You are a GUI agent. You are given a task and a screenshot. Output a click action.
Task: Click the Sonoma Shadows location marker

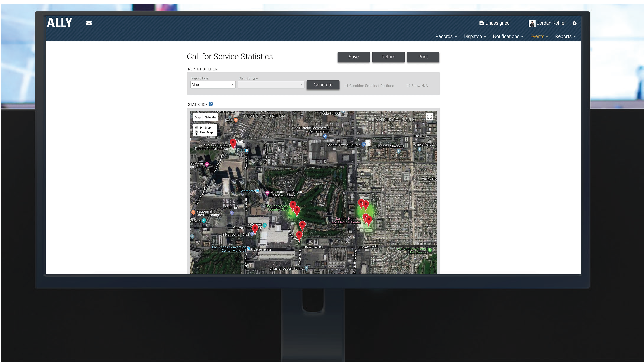(x=399, y=151)
